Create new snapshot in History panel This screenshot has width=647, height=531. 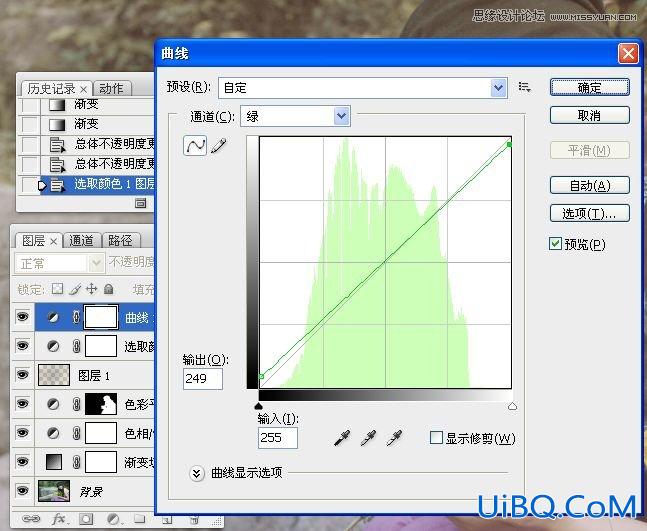pyautogui.click(x=141, y=203)
